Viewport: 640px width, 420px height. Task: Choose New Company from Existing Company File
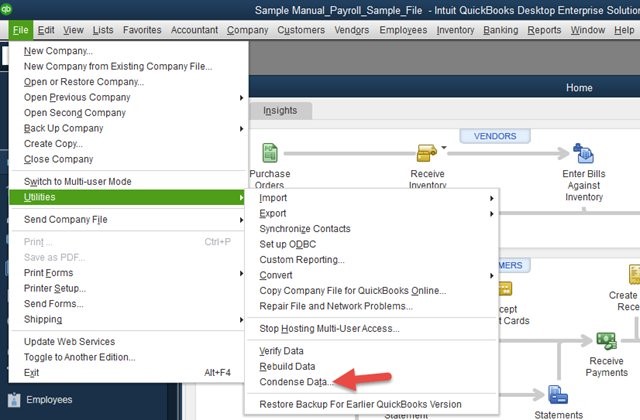point(118,67)
